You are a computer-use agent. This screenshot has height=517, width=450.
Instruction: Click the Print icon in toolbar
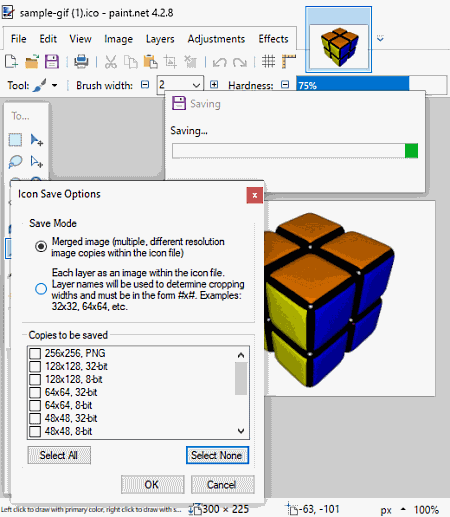click(81, 62)
